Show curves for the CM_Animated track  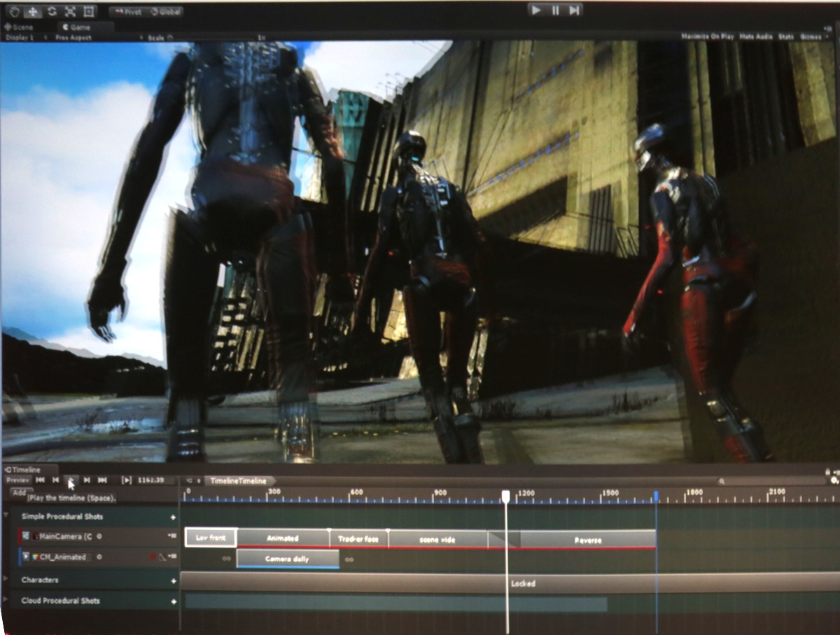coord(161,557)
